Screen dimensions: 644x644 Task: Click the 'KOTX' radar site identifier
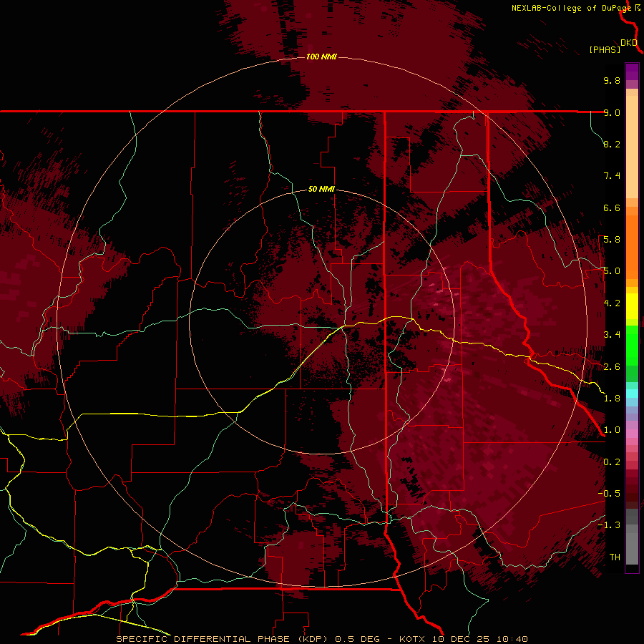[412, 639]
